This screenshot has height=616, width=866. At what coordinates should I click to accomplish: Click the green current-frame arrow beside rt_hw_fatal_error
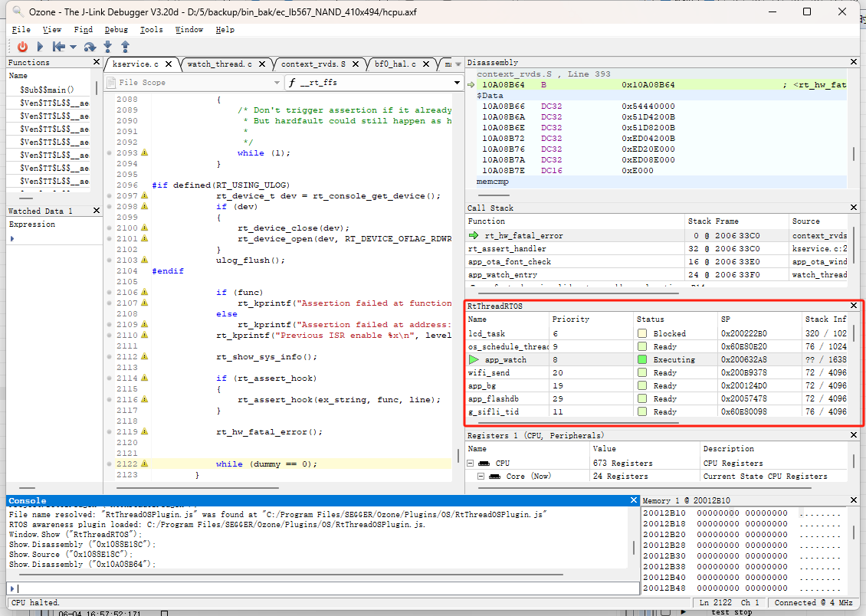[474, 236]
